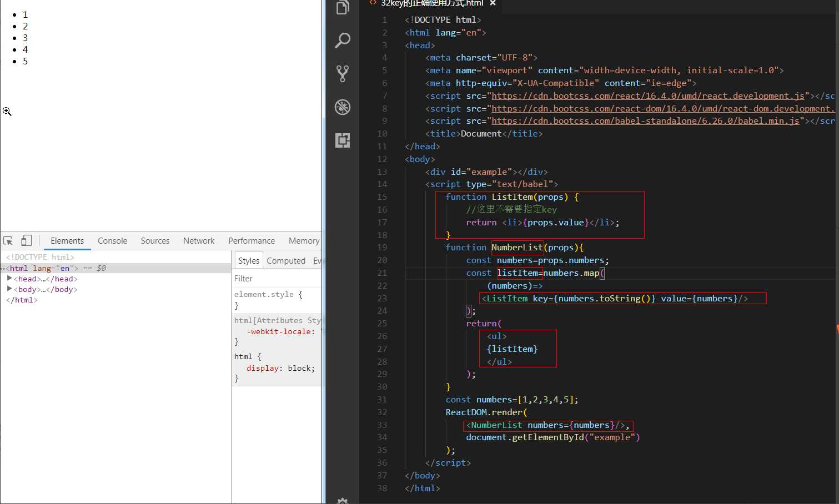The width and height of the screenshot is (839, 504).
Task: Expand the body node in DOM tree
Action: pos(9,289)
